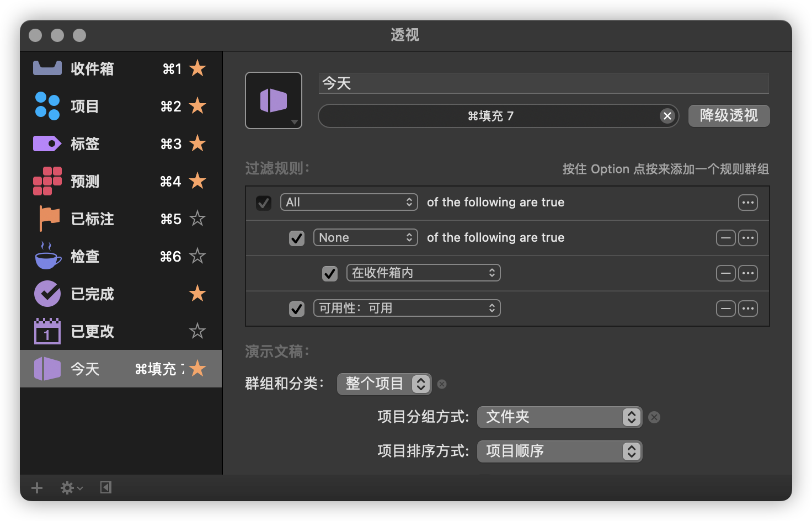Click the 整个项目 grouping stepper control
Screen dimensions: 812x521
click(x=421, y=384)
